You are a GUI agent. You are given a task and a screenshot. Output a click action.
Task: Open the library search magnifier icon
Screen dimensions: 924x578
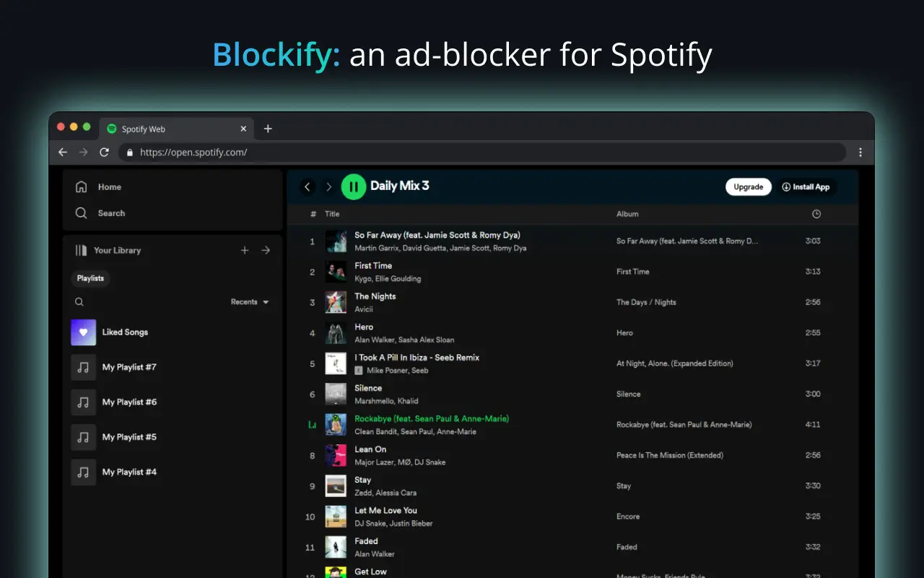79,301
